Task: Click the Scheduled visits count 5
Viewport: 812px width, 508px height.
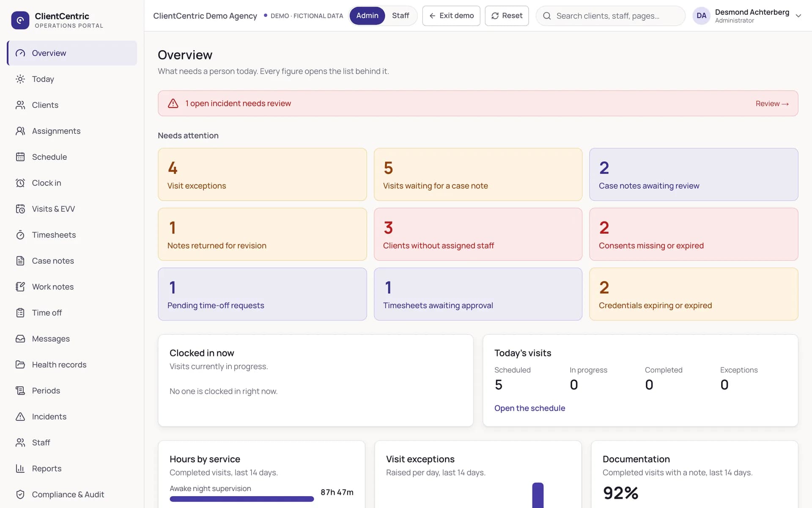Action: [x=499, y=384]
